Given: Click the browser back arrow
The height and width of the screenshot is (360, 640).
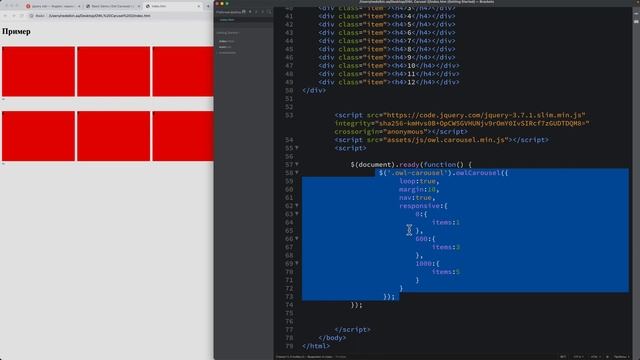Looking at the screenshot, I should click(x=5, y=16).
